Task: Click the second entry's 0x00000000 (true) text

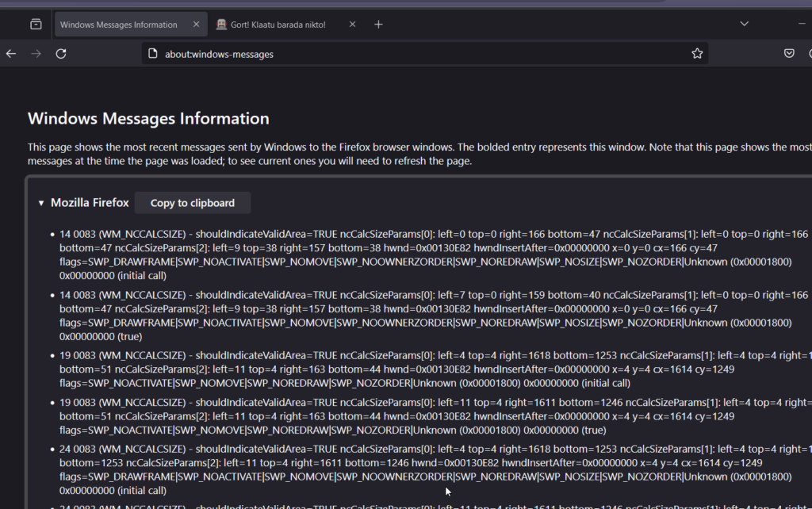Action: 101,337
